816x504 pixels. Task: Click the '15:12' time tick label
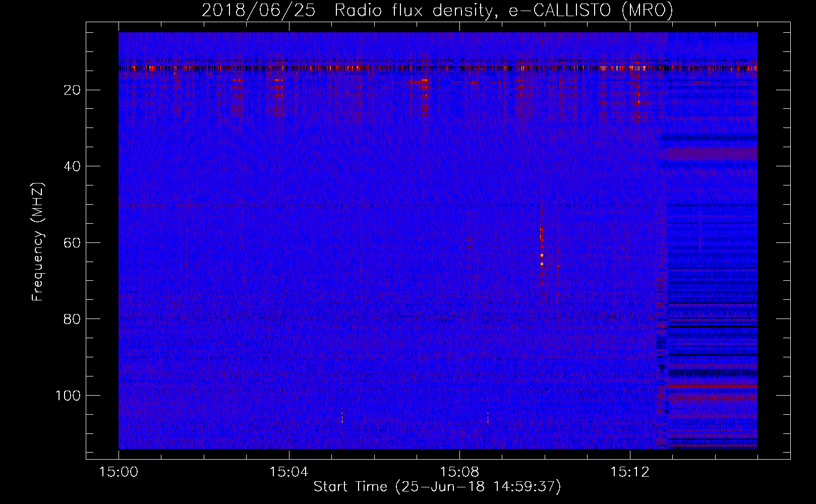point(629,472)
